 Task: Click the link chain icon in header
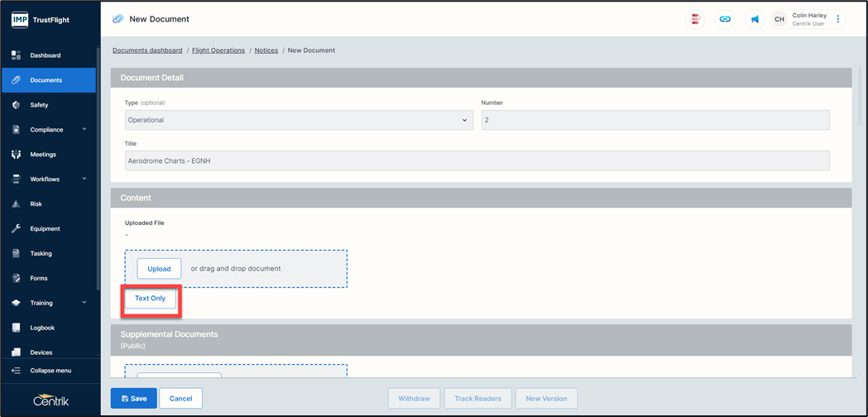click(725, 19)
